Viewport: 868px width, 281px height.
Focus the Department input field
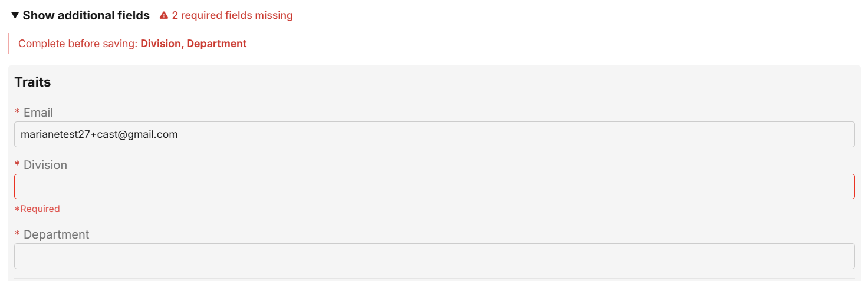click(x=434, y=256)
